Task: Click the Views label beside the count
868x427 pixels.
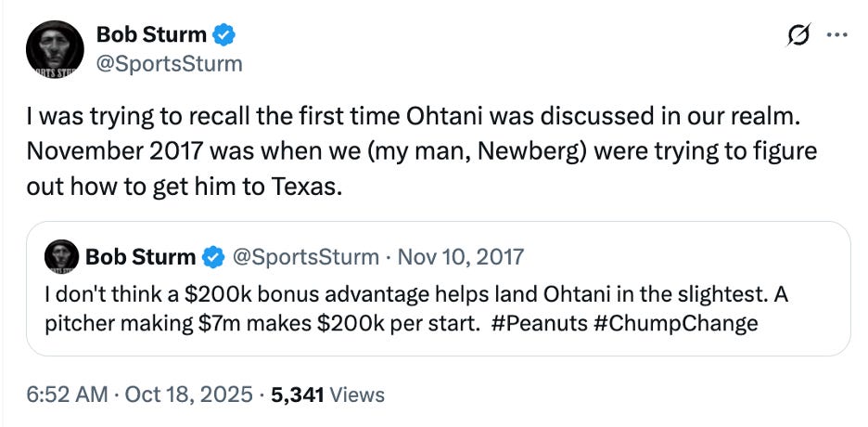Action: tap(357, 395)
